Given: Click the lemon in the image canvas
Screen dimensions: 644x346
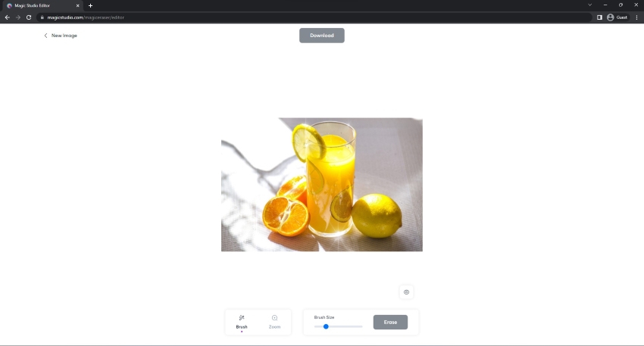Looking at the screenshot, I should pyautogui.click(x=377, y=216).
